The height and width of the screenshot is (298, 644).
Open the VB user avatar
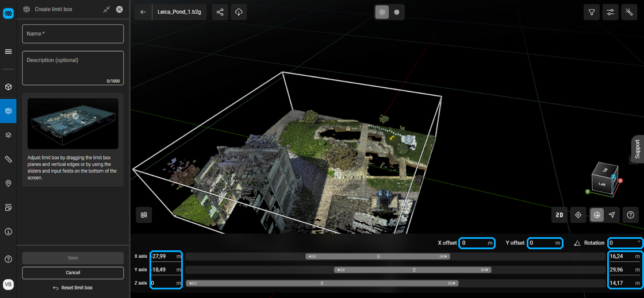click(x=8, y=284)
